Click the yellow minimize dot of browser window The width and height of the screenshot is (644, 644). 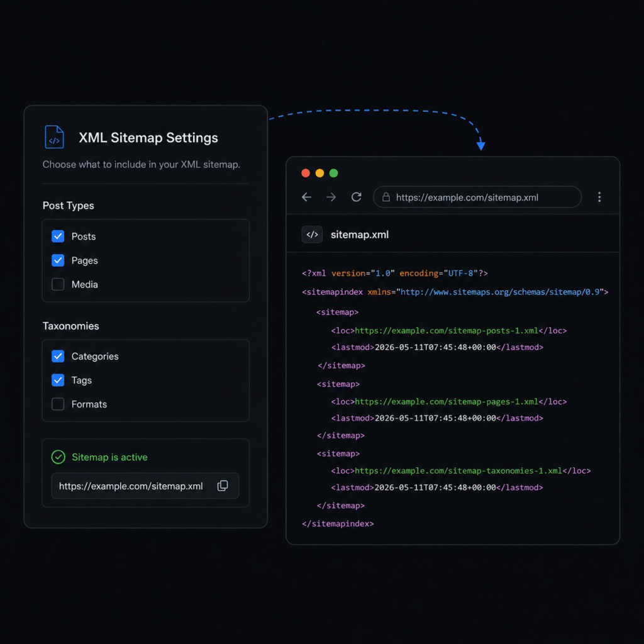319,173
